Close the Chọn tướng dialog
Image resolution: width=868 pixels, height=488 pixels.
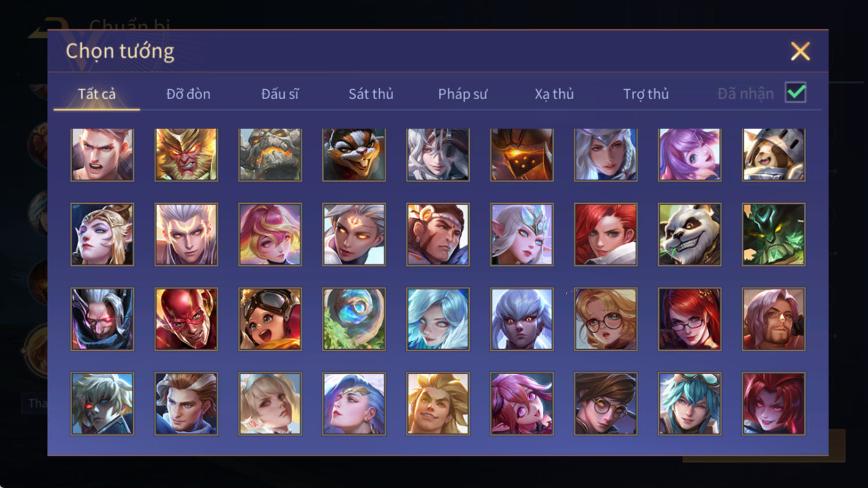801,52
